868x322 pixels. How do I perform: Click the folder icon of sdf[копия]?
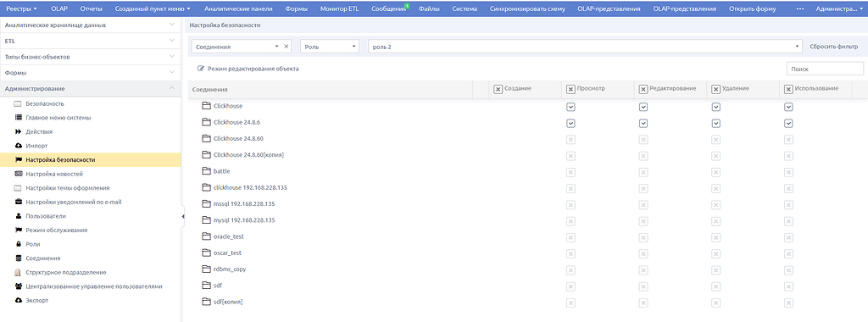[207, 302]
